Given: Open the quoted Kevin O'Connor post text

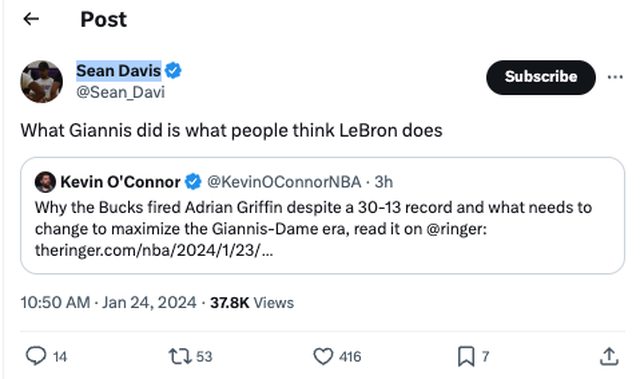Looking at the screenshot, I should click(313, 228).
